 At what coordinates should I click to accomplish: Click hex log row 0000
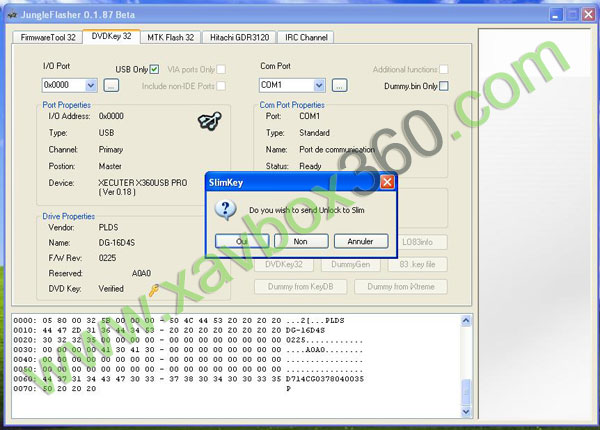coord(179,321)
